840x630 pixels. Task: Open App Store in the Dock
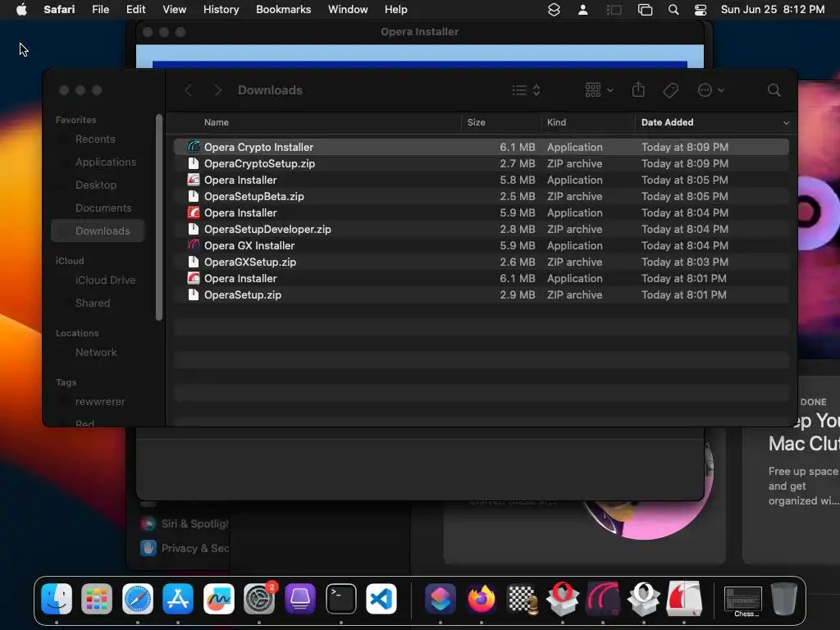178,598
